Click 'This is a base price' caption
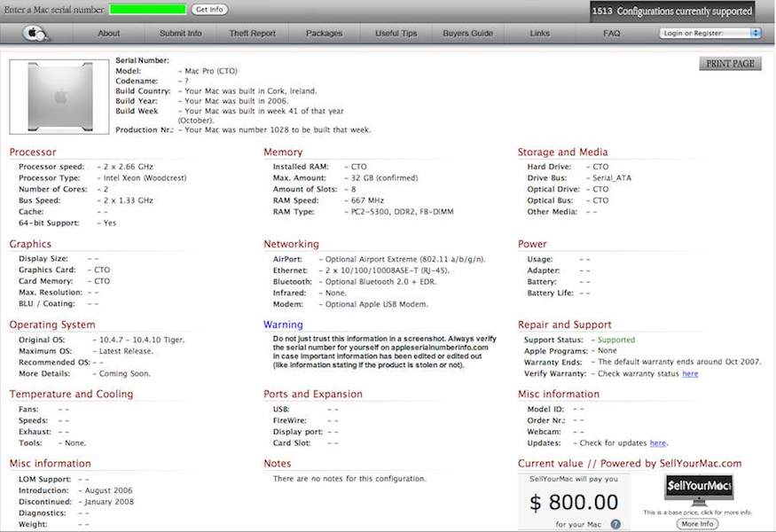This screenshot has height=532, width=776. (x=697, y=512)
